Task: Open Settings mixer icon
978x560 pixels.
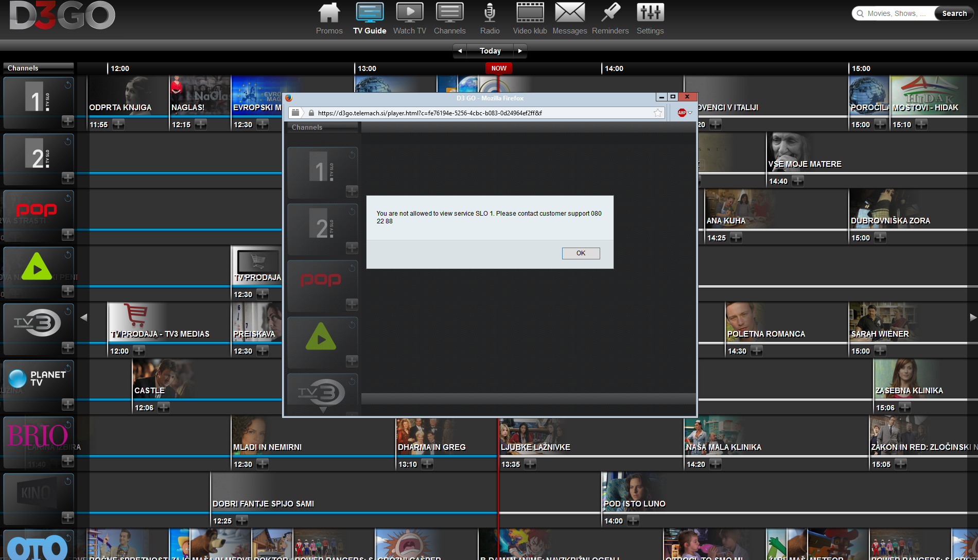Action: pyautogui.click(x=650, y=19)
